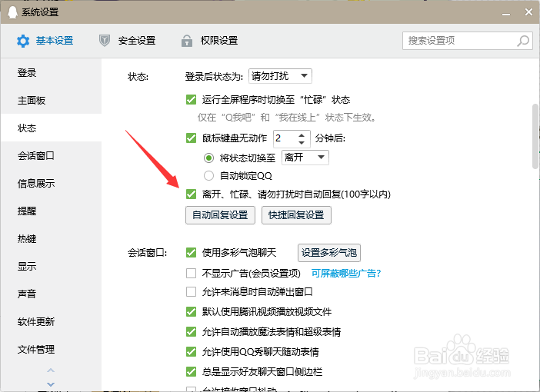The width and height of the screenshot is (540, 392).
Task: Select 文件管理 in the sidebar
Action: coord(51,349)
